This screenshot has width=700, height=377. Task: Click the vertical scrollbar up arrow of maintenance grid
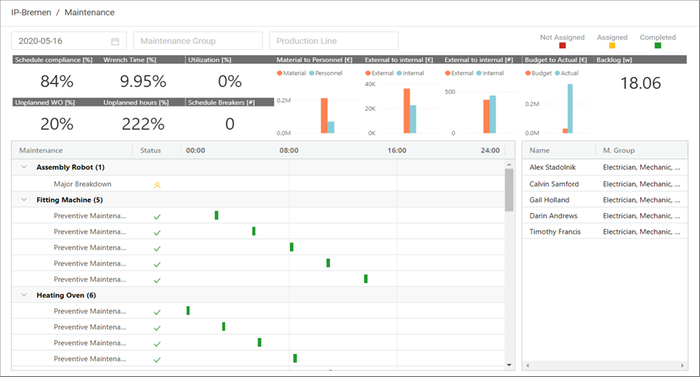click(509, 165)
